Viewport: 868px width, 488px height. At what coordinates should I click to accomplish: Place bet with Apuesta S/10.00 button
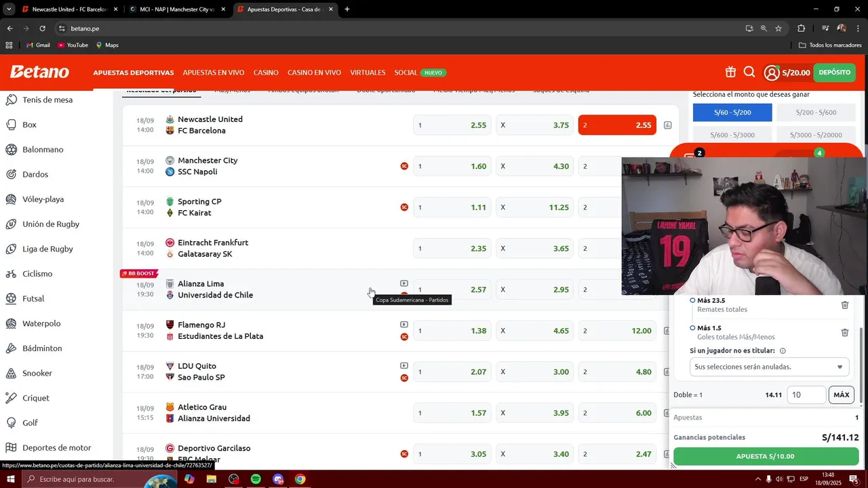point(766,456)
